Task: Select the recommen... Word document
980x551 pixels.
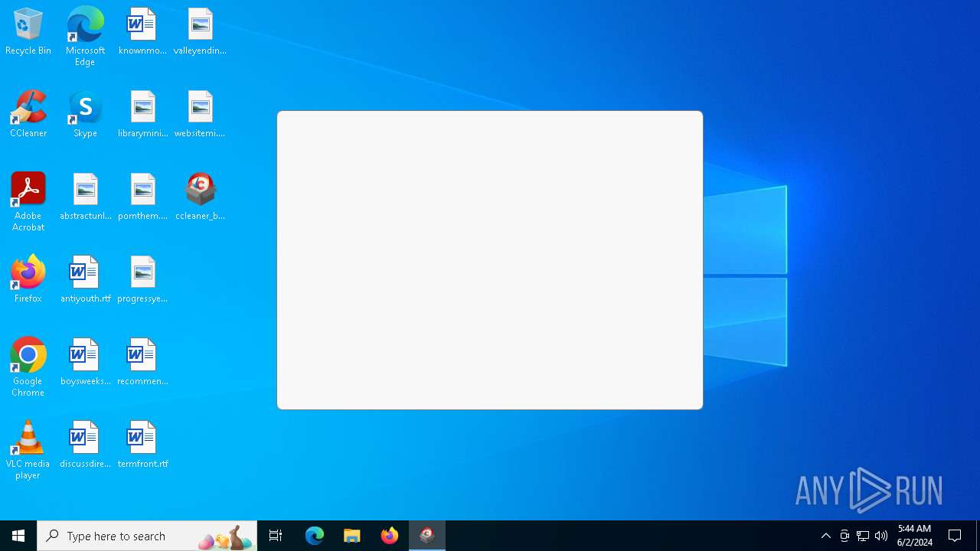Action: pos(142,363)
